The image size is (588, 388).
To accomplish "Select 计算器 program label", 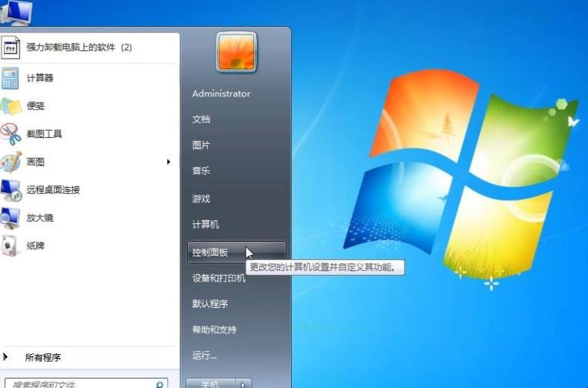I will (40, 78).
